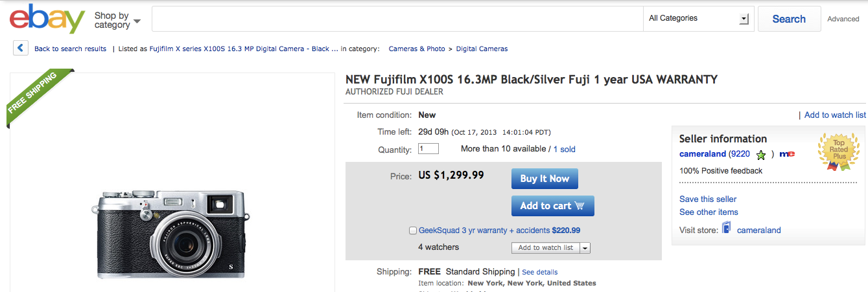
Task: Open the Cameras & Photo breadcrumb
Action: (417, 49)
